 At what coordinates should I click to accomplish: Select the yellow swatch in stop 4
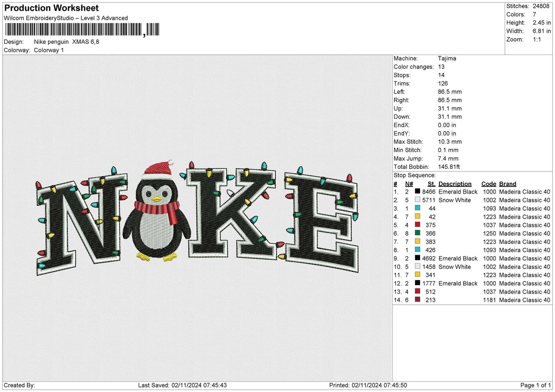click(x=418, y=217)
